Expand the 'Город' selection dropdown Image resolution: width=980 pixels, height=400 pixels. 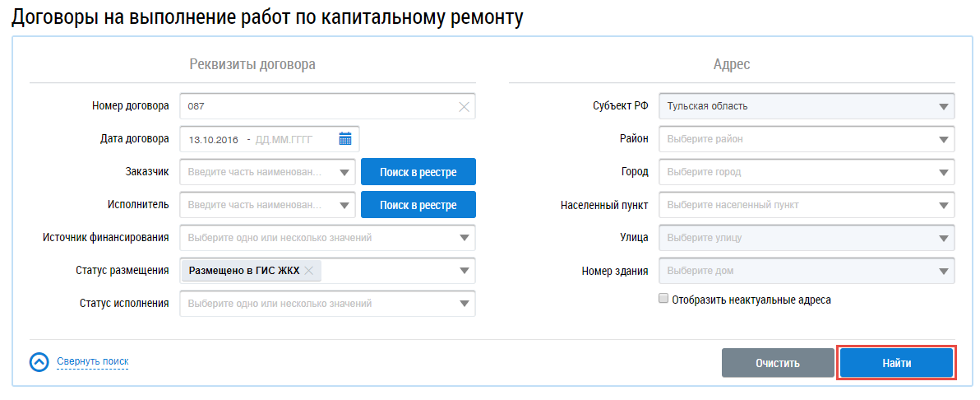coord(943,172)
